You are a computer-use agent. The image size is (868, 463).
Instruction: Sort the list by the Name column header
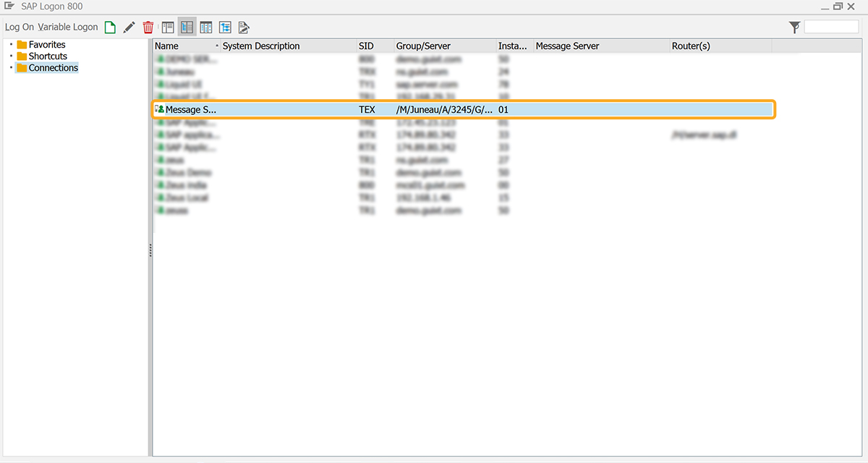click(187, 46)
